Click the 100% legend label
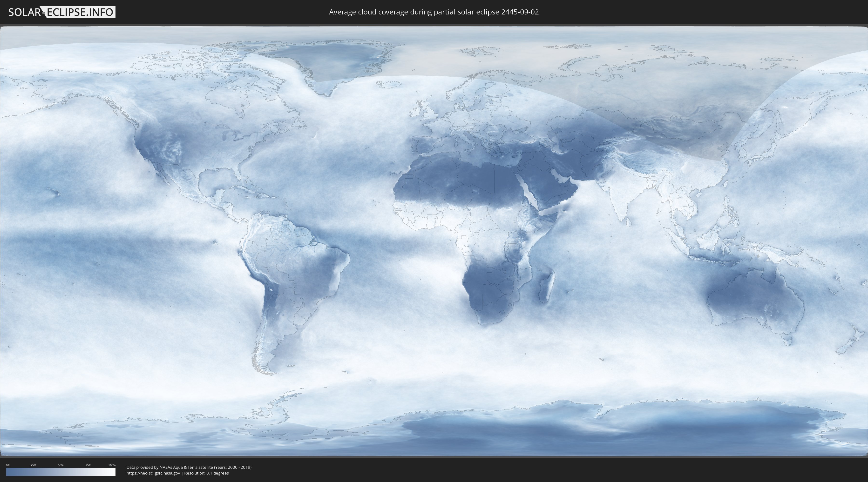This screenshot has height=482, width=868. pyautogui.click(x=112, y=465)
